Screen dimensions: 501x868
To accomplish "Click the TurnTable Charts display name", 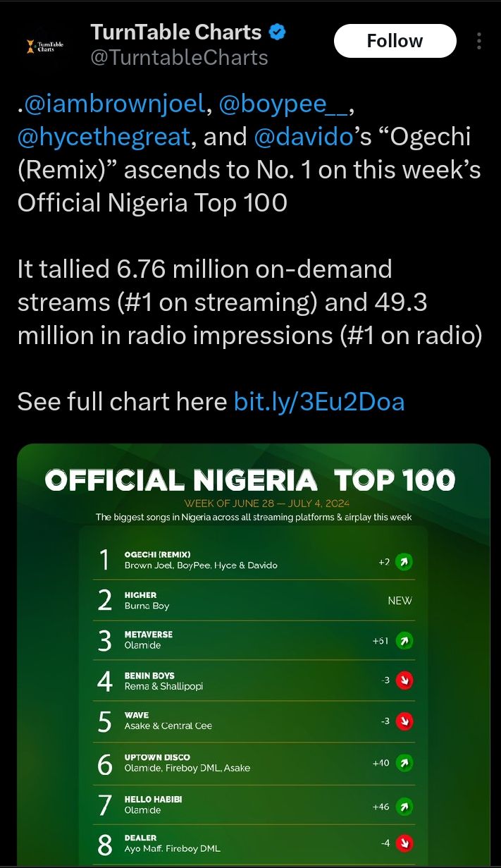I will pyautogui.click(x=176, y=32).
